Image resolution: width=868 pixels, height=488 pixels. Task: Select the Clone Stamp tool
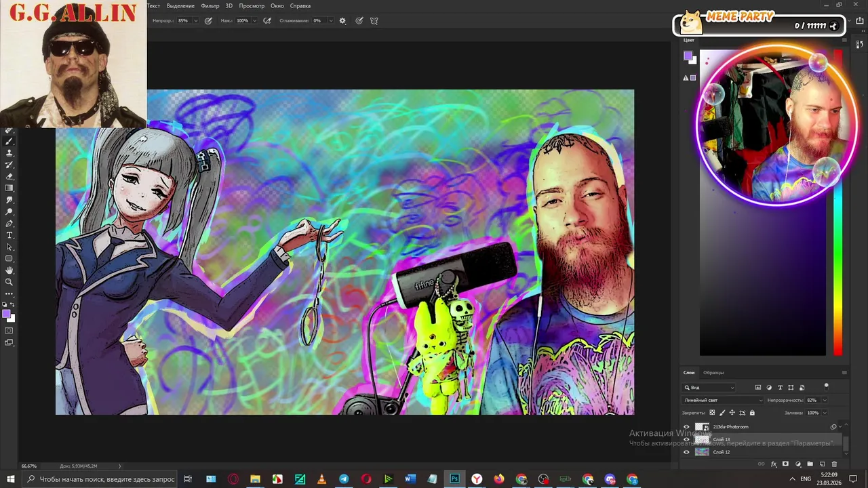9,152
